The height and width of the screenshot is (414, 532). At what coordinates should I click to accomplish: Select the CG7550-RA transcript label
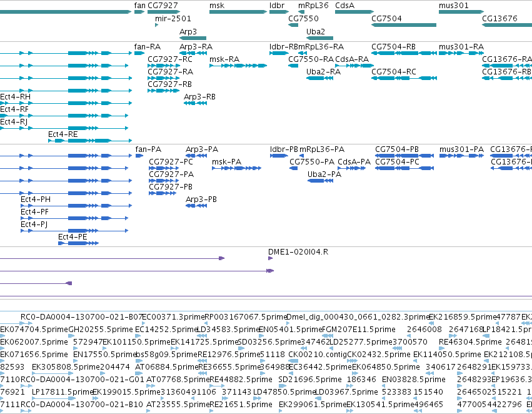(311, 59)
